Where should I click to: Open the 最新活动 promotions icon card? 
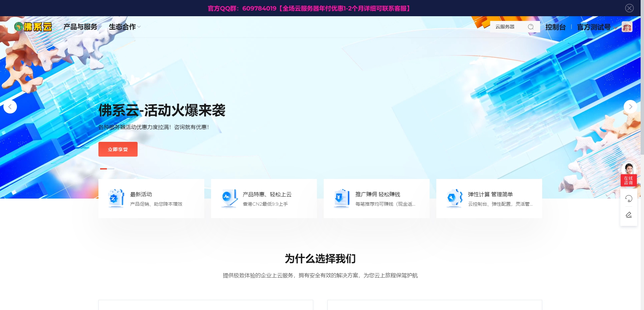coord(115,199)
